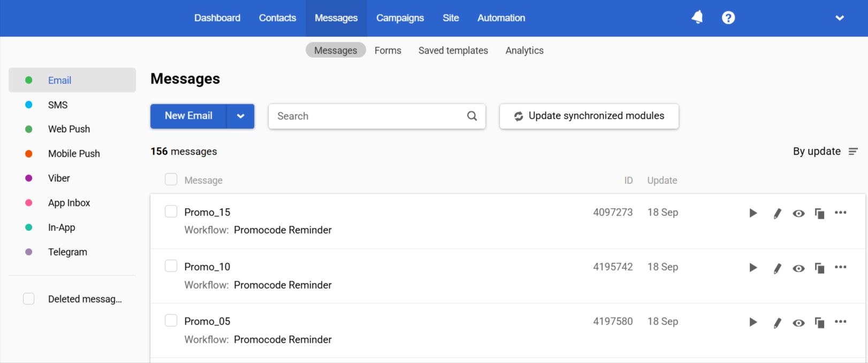Copy Promo_10 with the duplicate icon
This screenshot has width=868, height=363.
pos(819,268)
